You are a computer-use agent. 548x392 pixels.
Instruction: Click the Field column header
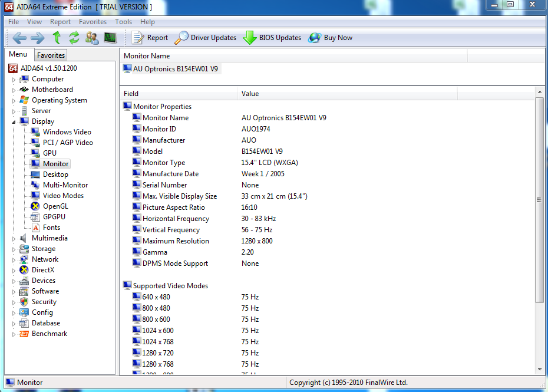point(179,94)
